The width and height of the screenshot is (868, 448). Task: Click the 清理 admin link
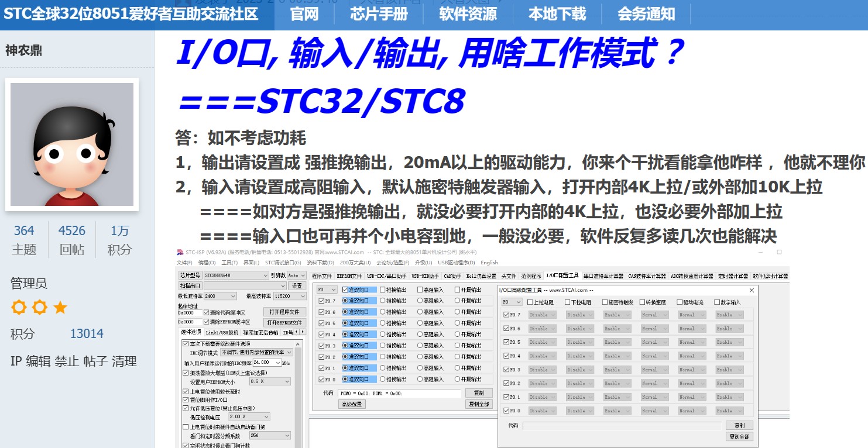coord(124,361)
